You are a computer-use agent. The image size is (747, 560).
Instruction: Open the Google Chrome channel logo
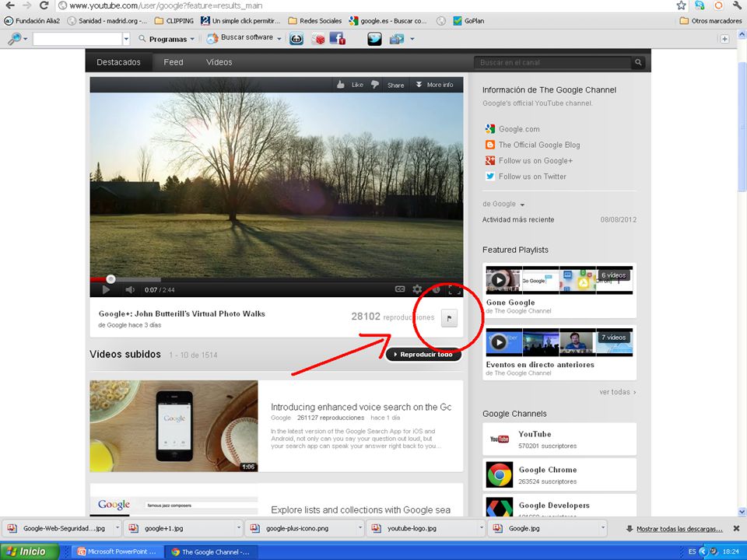[x=500, y=474]
